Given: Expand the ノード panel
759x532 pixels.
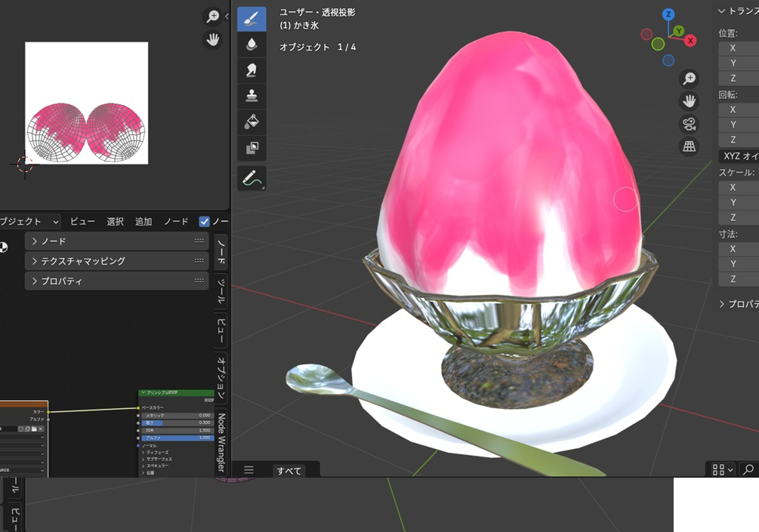Looking at the screenshot, I should coord(116,241).
